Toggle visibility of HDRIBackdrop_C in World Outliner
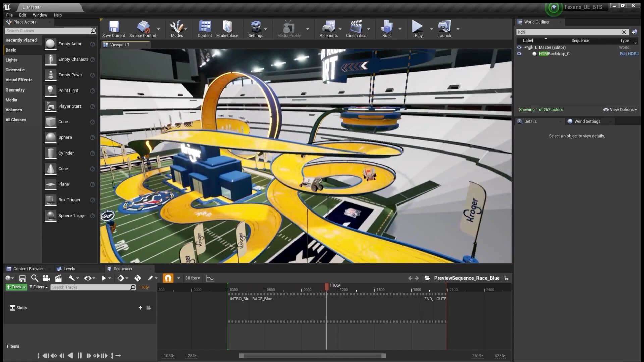This screenshot has height=362, width=644. [x=520, y=54]
